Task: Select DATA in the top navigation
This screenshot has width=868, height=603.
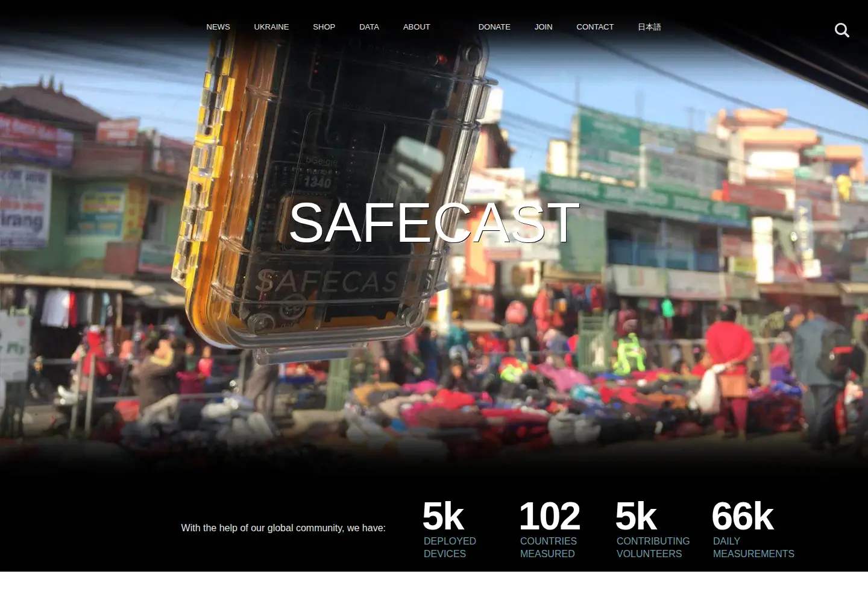Action: tap(369, 27)
